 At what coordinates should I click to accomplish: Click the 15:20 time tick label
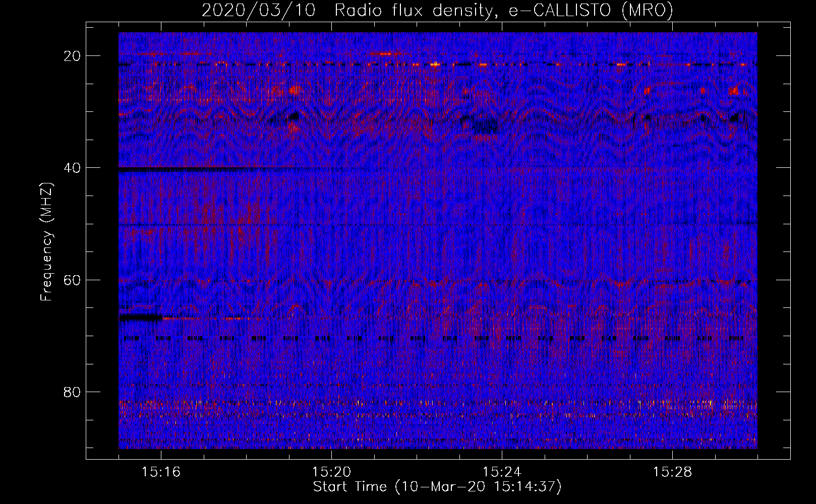click(331, 472)
